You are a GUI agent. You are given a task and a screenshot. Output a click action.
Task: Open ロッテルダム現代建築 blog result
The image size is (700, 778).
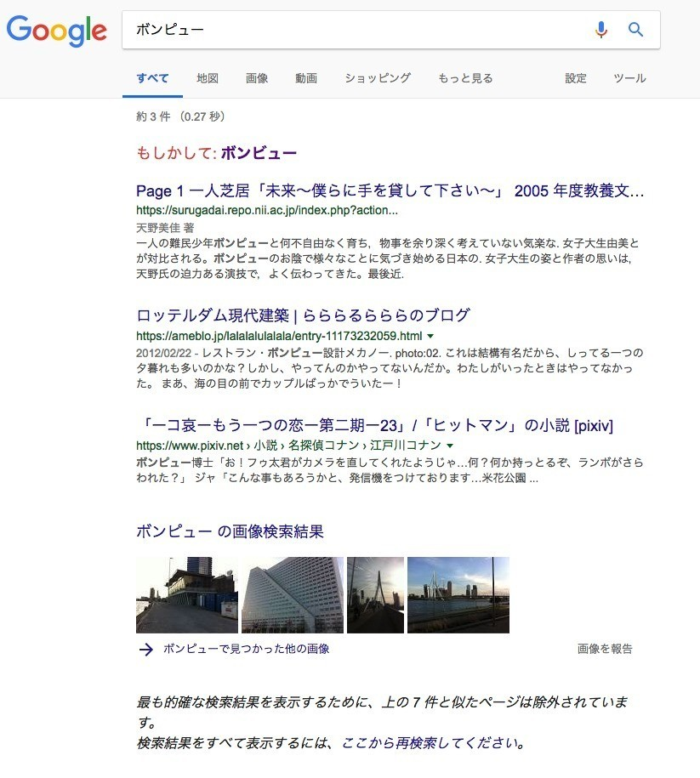[x=303, y=315]
